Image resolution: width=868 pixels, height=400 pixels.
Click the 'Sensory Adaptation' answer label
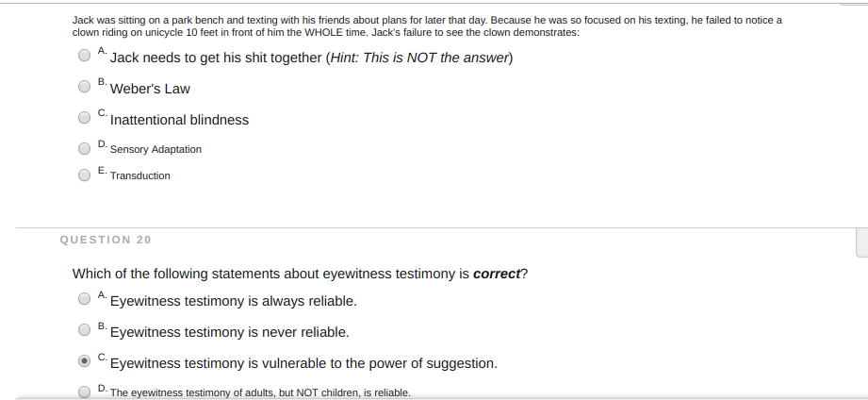pos(156,150)
